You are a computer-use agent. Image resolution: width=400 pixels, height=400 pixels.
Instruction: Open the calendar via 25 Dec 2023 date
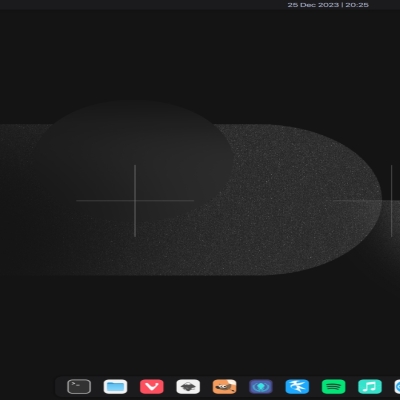point(313,5)
